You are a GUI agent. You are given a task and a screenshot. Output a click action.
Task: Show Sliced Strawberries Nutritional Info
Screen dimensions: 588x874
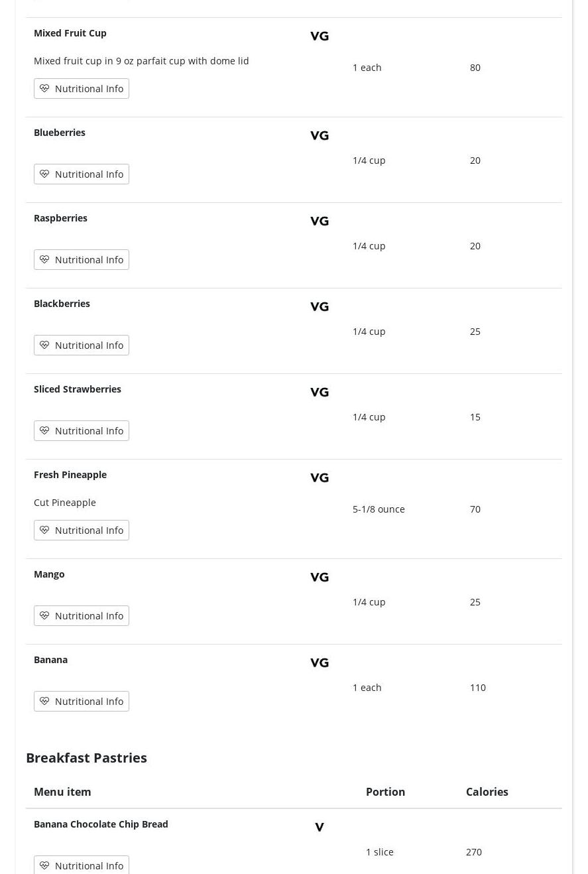[82, 431]
